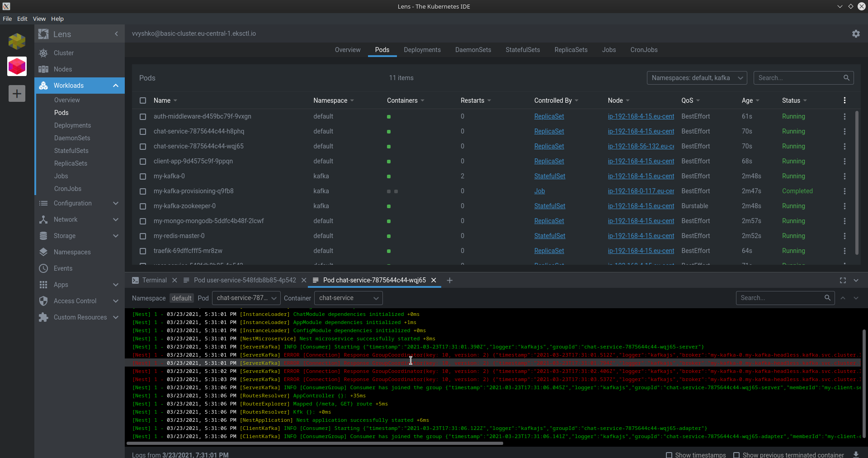Screen dimensions: 868x458
Task: Toggle the select-all pods checkbox
Action: [143, 100]
